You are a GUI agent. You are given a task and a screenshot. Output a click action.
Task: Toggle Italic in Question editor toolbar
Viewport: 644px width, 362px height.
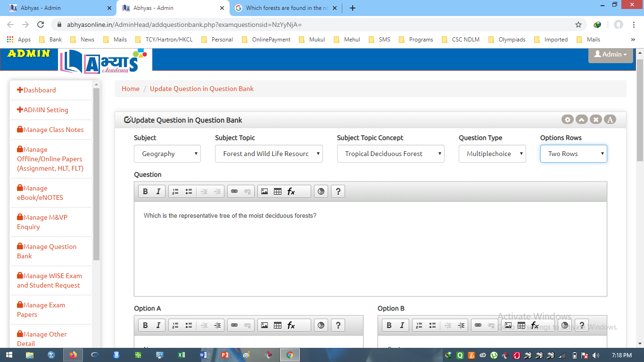click(x=158, y=191)
